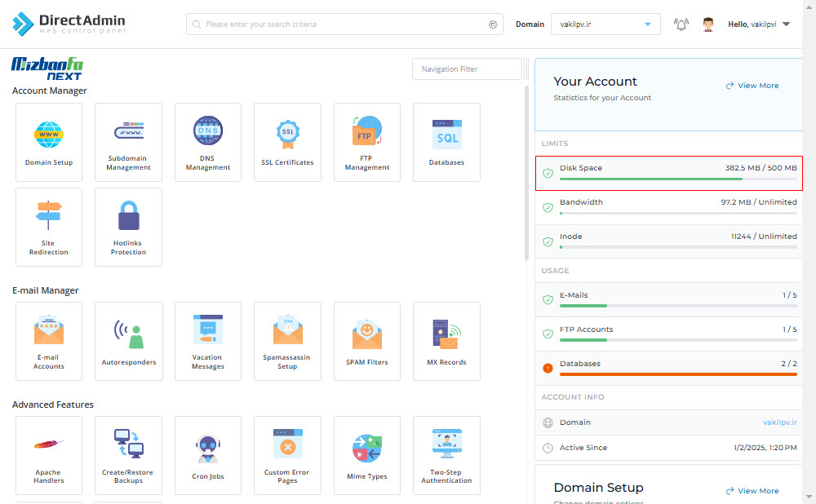Click View More in Domain Setup
The image size is (816, 504).
(752, 490)
